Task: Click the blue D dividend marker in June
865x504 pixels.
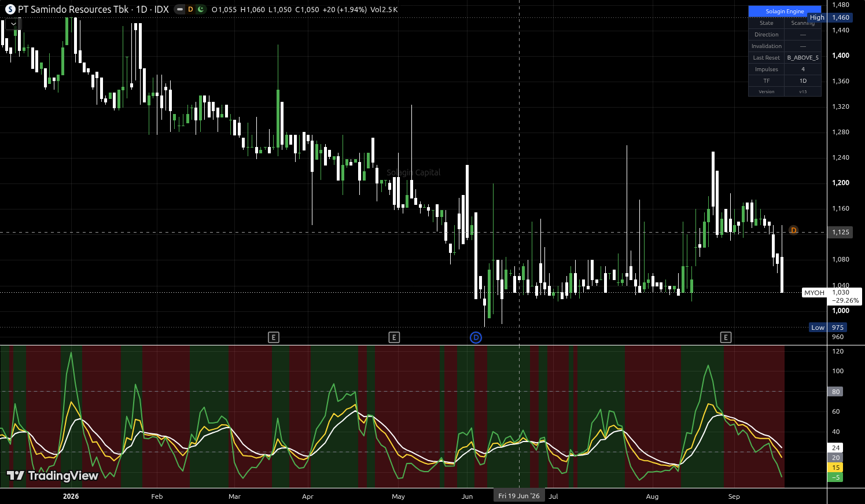Action: pyautogui.click(x=476, y=337)
